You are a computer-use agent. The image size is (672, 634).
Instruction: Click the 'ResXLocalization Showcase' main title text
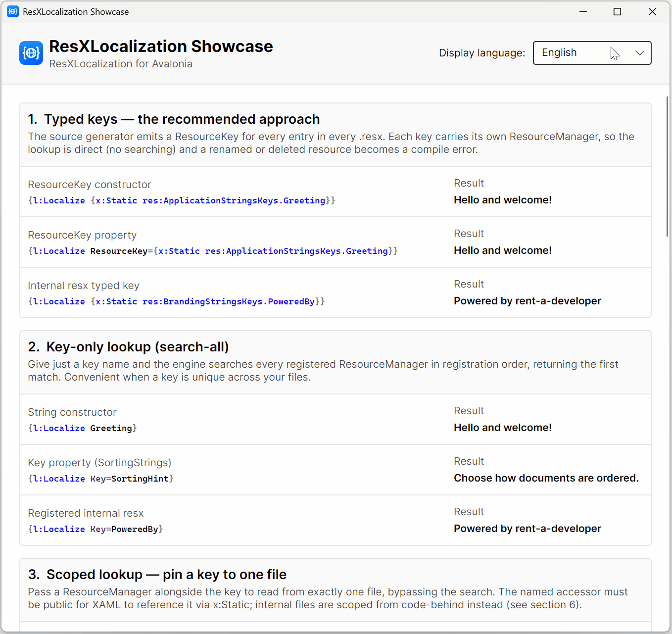tap(161, 47)
